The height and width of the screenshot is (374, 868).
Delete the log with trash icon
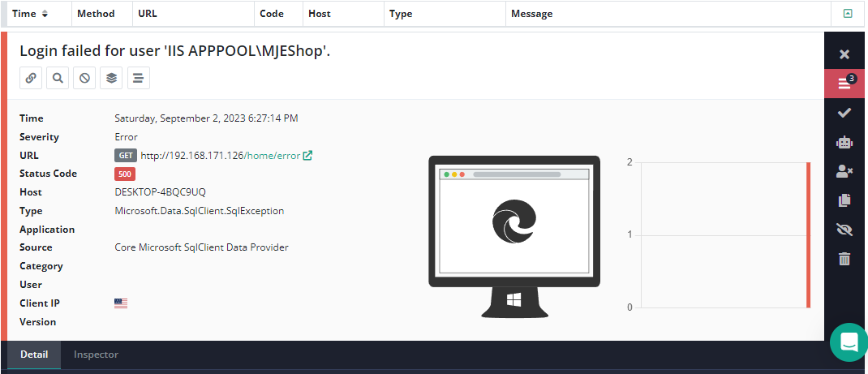pos(844,258)
